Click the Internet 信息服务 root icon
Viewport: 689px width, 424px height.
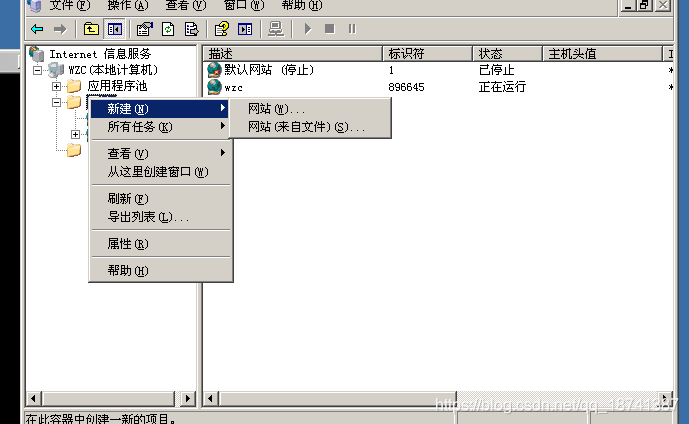pyautogui.click(x=36, y=54)
